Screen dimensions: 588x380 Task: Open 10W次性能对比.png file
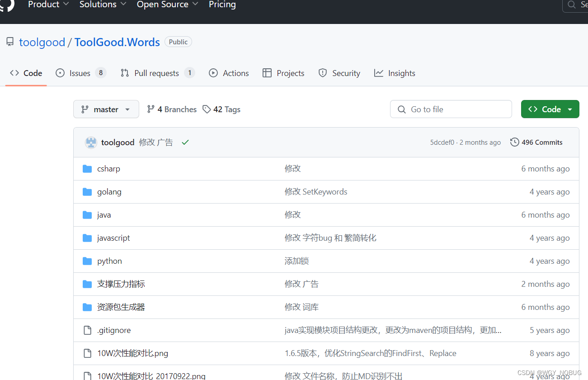(132, 353)
